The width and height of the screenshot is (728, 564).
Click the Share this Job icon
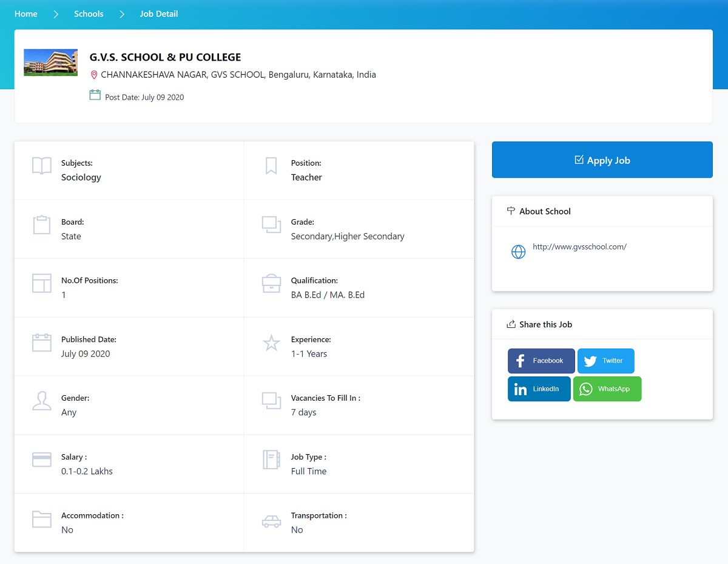coord(510,324)
